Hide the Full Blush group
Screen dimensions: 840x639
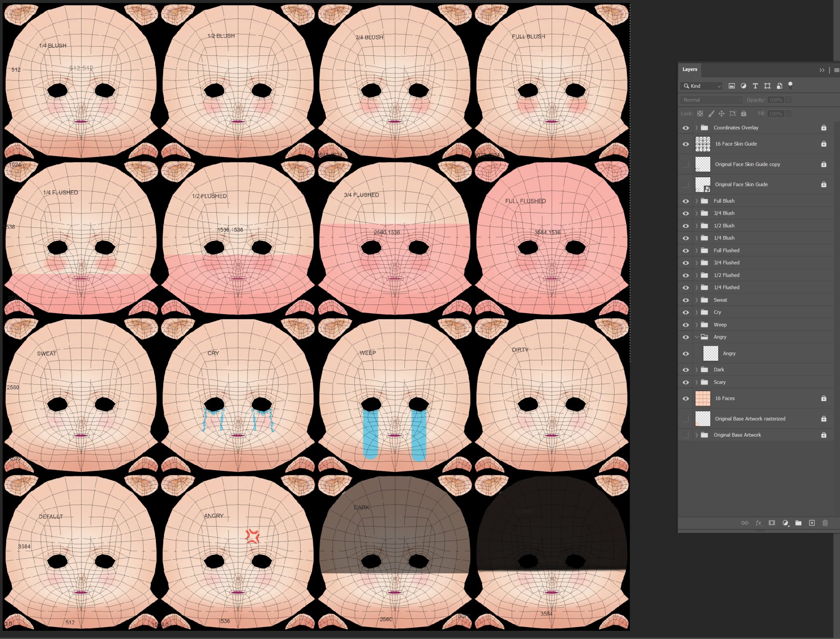(685, 201)
